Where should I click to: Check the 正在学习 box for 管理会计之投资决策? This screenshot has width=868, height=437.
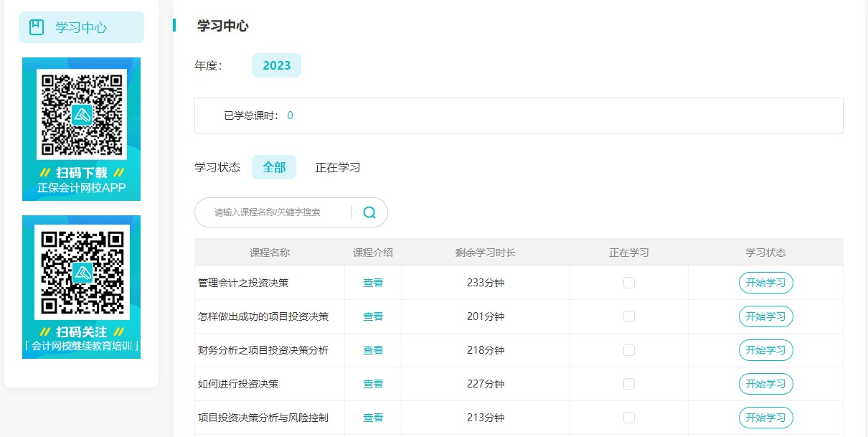[629, 283]
